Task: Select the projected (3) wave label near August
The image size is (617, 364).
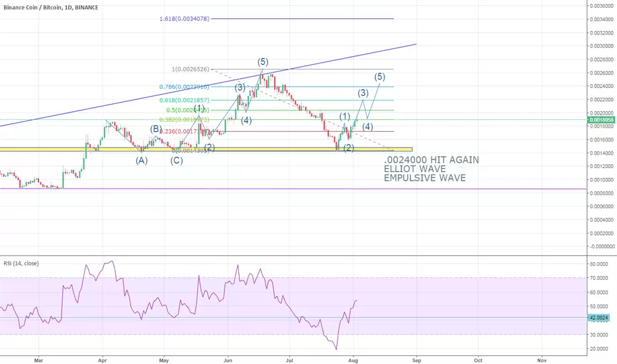Action: 363,93
